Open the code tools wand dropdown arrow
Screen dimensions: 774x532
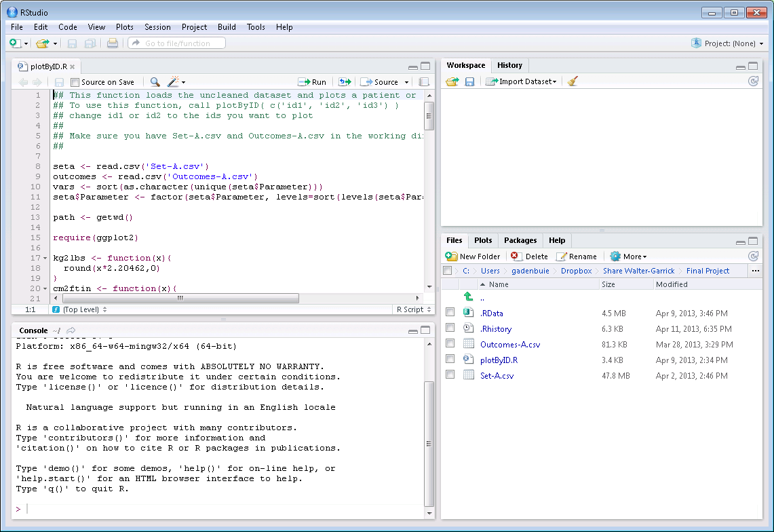[183, 83]
